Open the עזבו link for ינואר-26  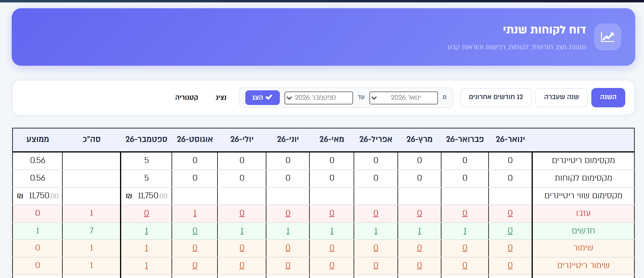coord(510,213)
